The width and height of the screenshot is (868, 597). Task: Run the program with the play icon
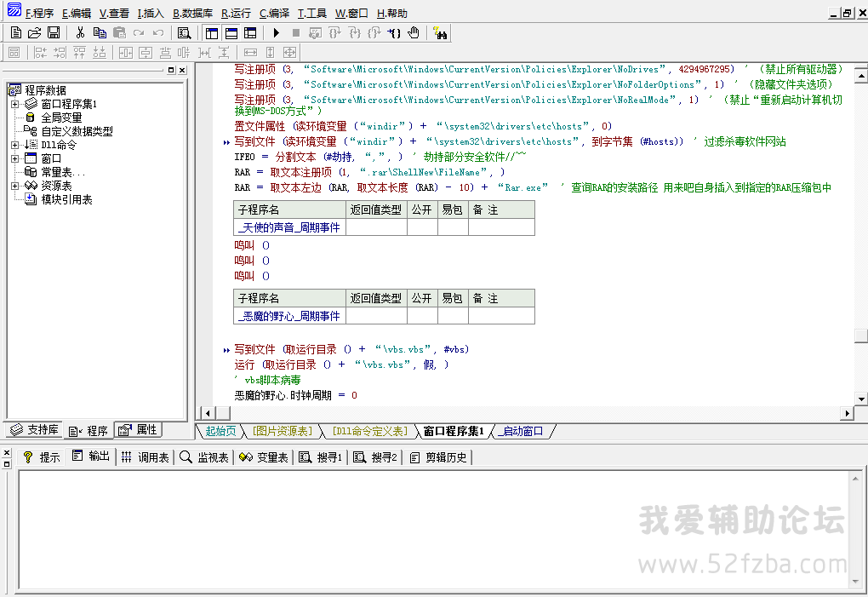coord(277,33)
